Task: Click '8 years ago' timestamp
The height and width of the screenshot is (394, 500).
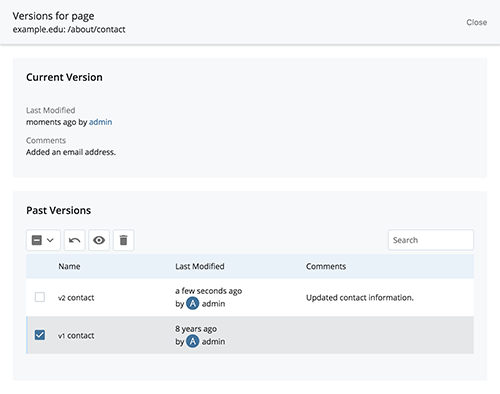Action: 196,329
